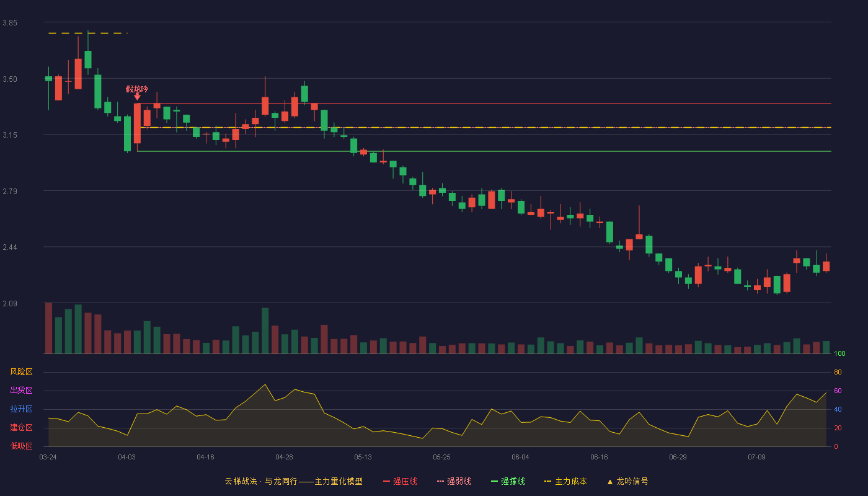Screen dimensions: 868x496
Task: Click the indicator scale value 100
Action: 839,354
